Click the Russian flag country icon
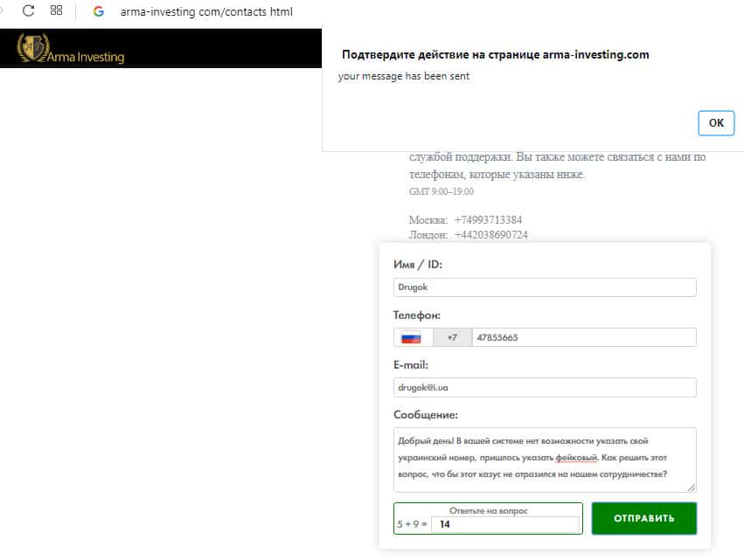The image size is (744, 560). pyautogui.click(x=412, y=338)
